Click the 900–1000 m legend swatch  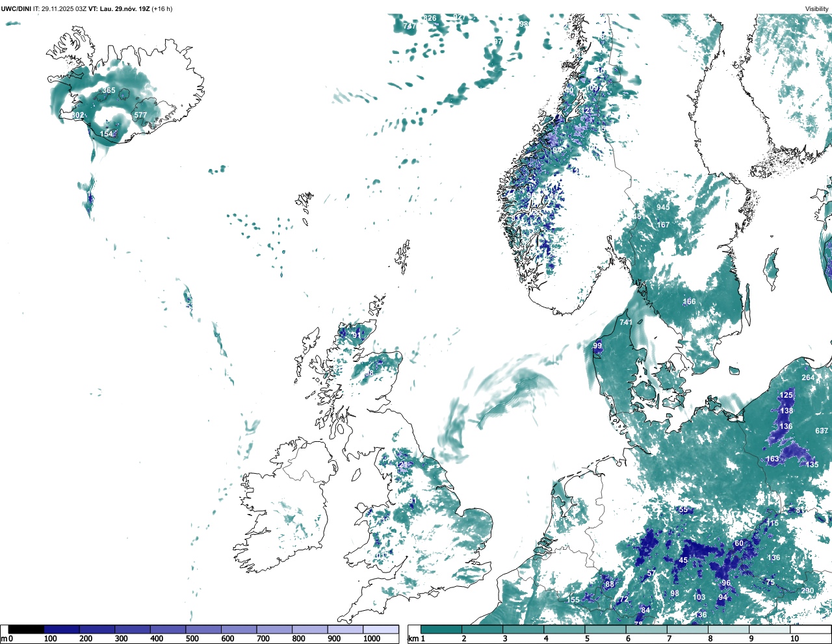pyautogui.click(x=345, y=629)
